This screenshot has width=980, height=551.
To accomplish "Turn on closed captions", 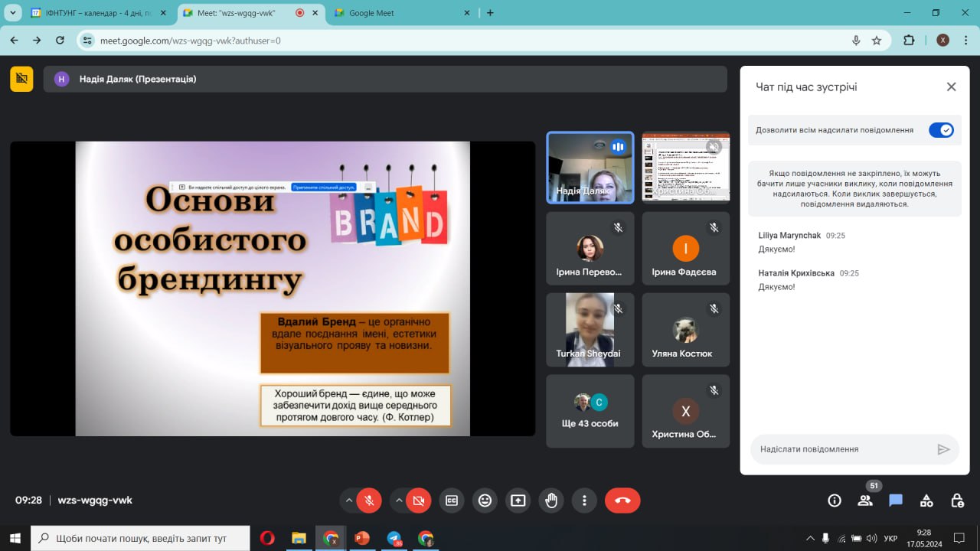I will point(452,500).
